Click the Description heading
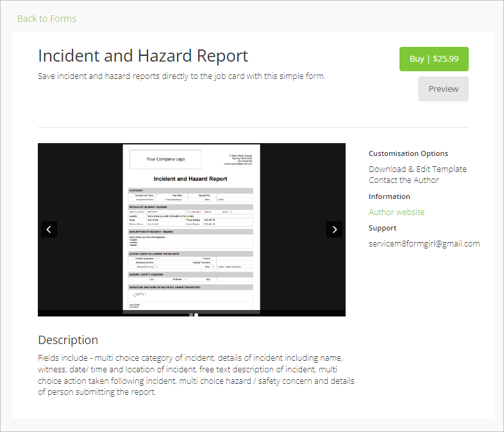This screenshot has height=432, width=504. [x=68, y=340]
